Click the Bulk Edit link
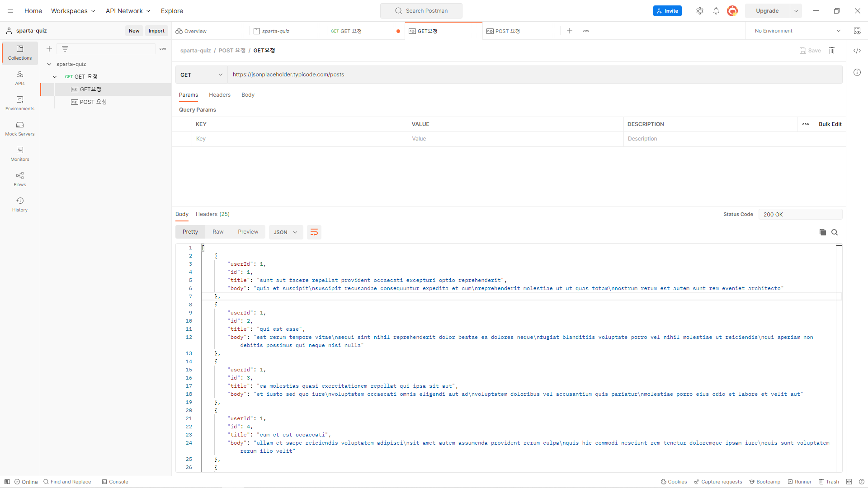Image resolution: width=868 pixels, height=488 pixels. pos(830,124)
